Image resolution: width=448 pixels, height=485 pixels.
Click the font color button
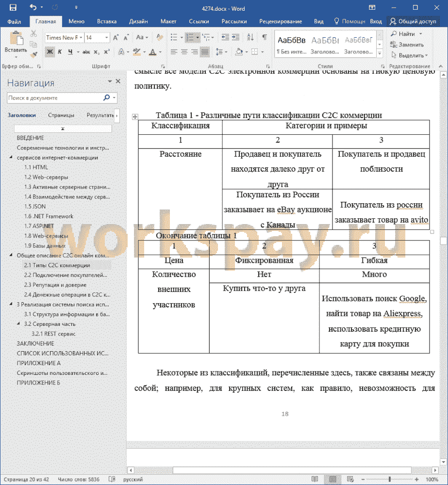click(x=152, y=52)
